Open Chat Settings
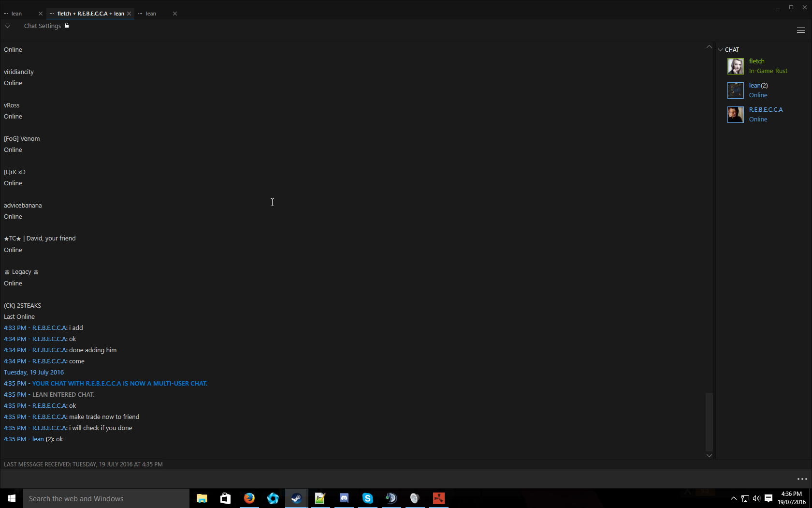The image size is (812, 508). pos(43,26)
